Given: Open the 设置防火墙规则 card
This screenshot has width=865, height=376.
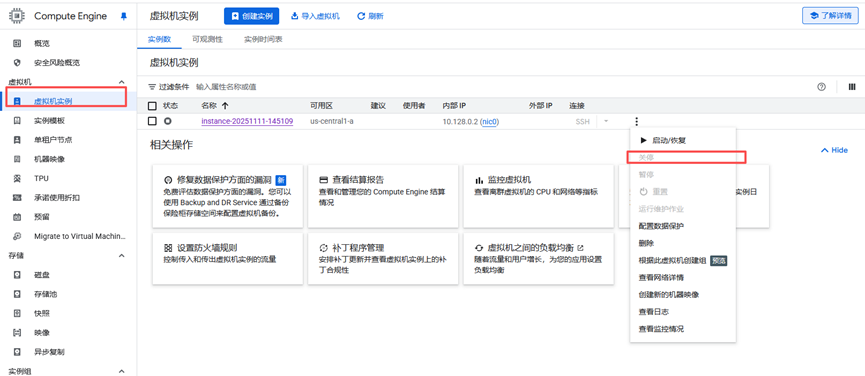Looking at the screenshot, I should (228, 259).
